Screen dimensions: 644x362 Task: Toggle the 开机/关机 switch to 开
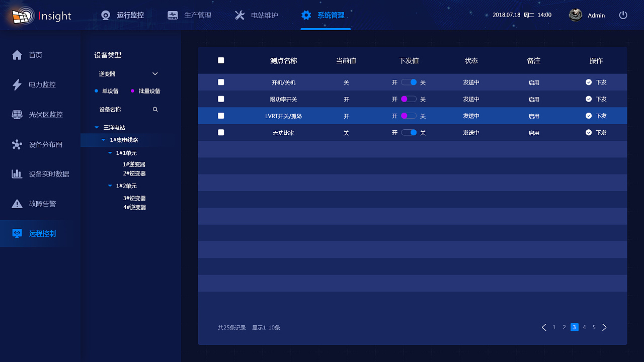click(x=409, y=82)
